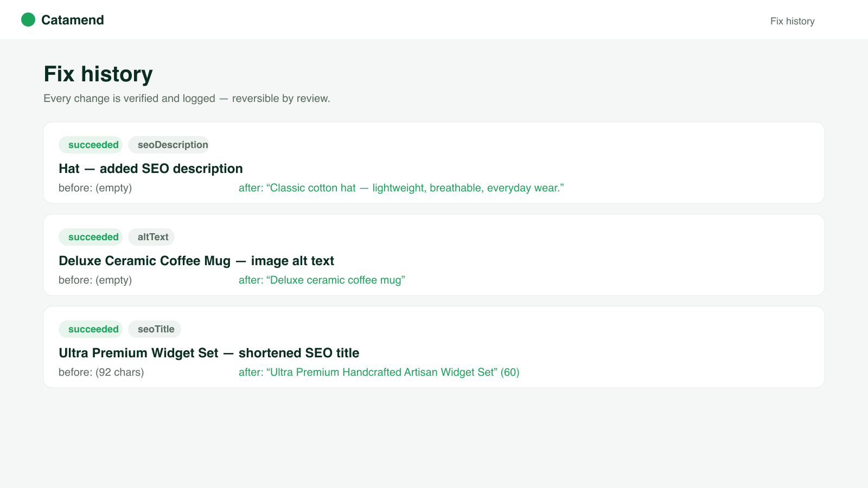Select the seoDescription tag
The image size is (868, 488).
click(x=169, y=145)
